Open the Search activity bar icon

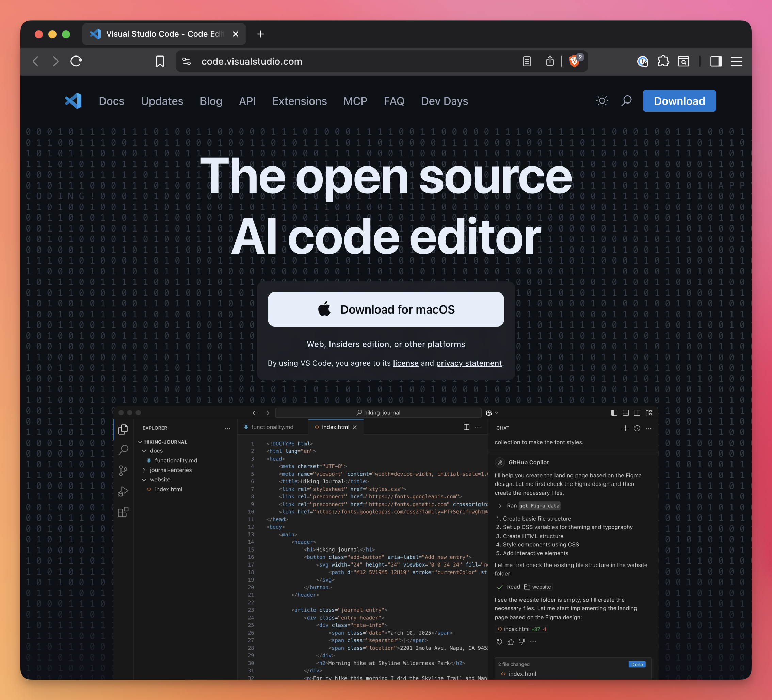click(x=123, y=450)
